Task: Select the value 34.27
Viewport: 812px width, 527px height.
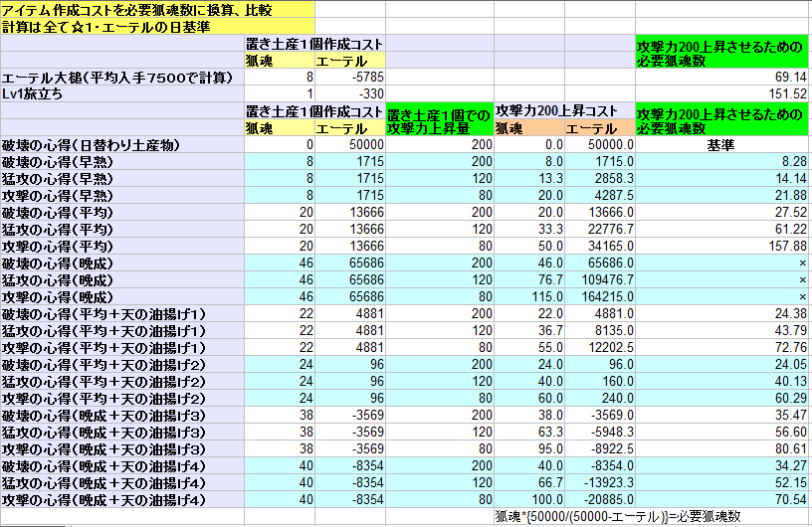Action: tap(723, 466)
